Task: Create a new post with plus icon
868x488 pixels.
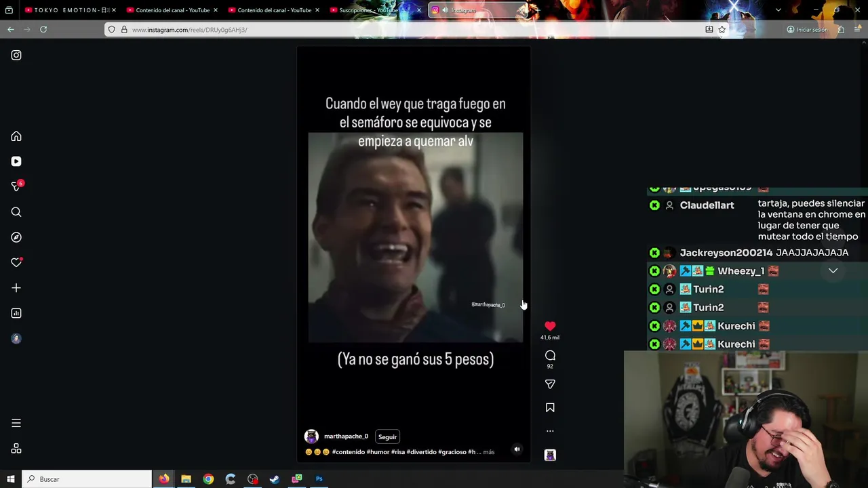Action: click(16, 288)
